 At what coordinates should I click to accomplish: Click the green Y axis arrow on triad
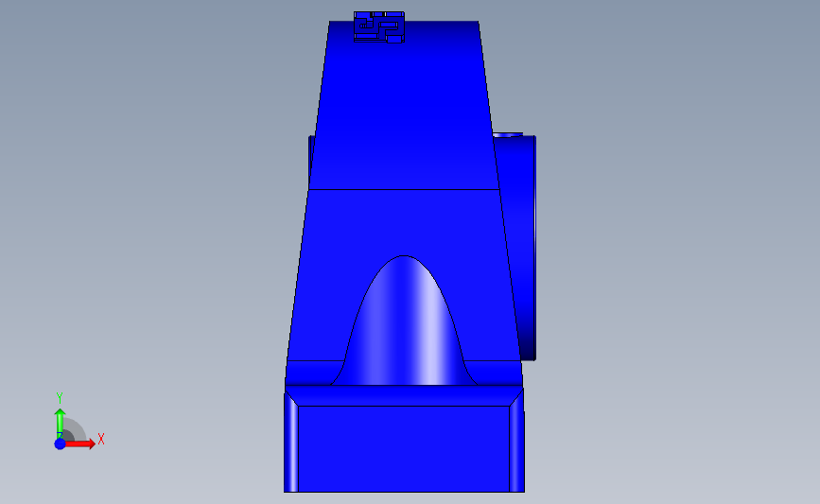coord(60,424)
